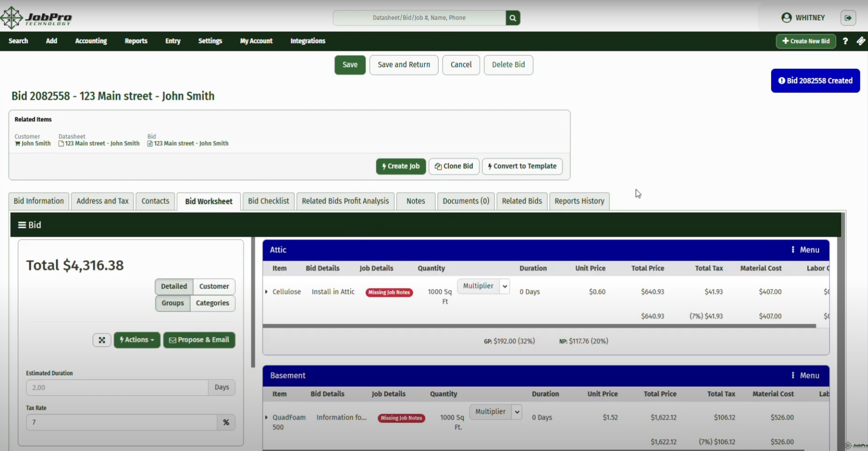Open the Actions dropdown
Screen dimensions: 868x451
[x=137, y=340]
